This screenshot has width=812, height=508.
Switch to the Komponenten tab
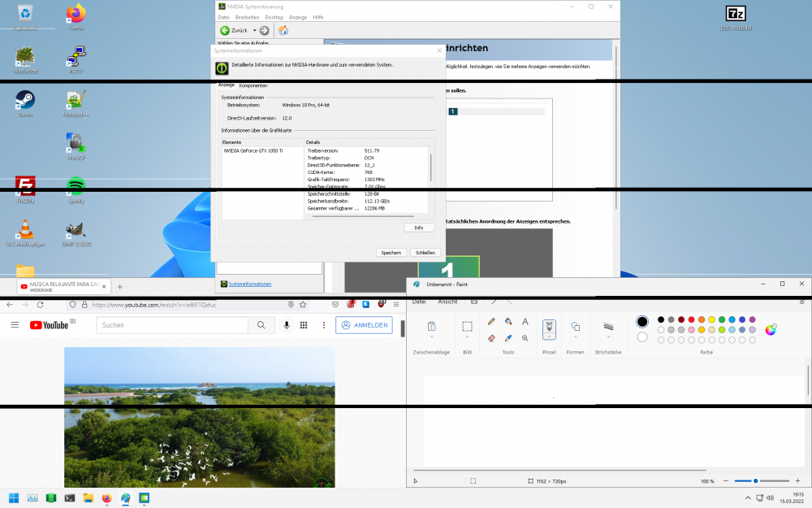[x=253, y=85]
